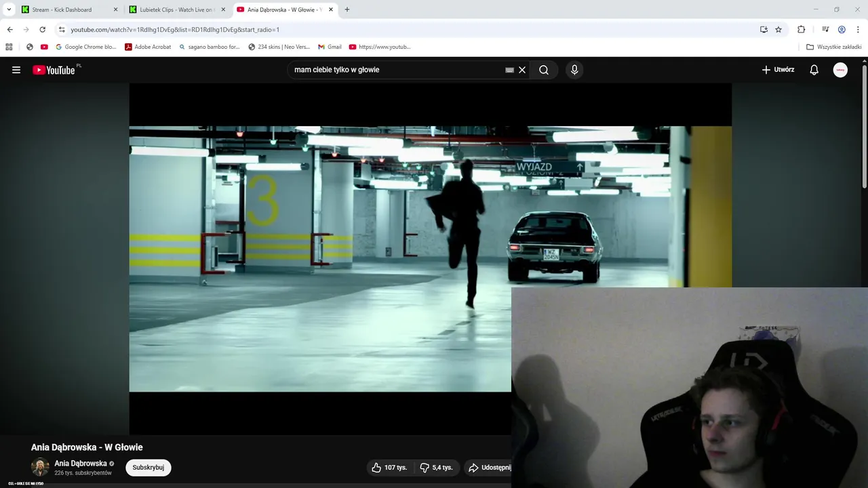Expand the tab search dropdown
This screenshot has width=868, height=488.
[x=9, y=9]
